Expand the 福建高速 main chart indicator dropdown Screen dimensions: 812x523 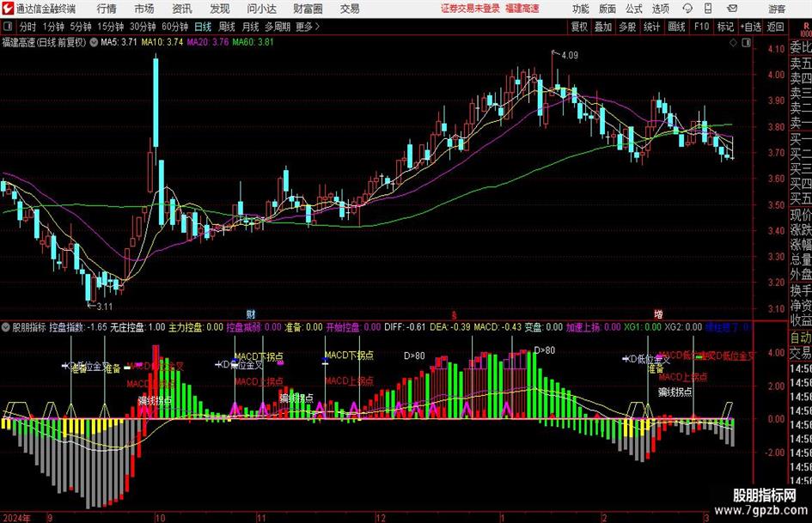coord(94,42)
